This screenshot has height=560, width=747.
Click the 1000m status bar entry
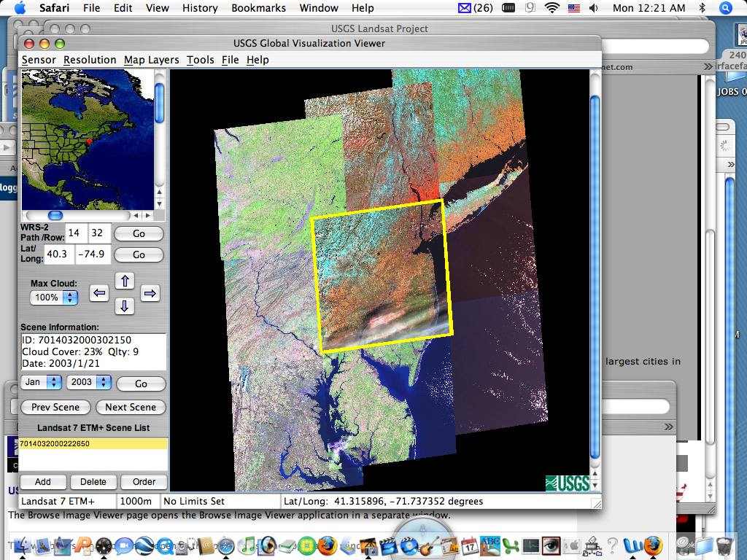[x=136, y=501]
